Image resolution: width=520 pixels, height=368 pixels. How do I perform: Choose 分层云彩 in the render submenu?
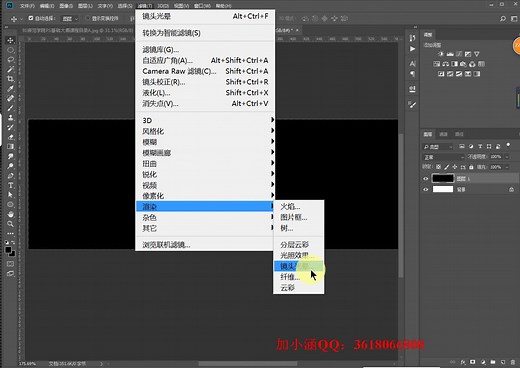point(299,244)
